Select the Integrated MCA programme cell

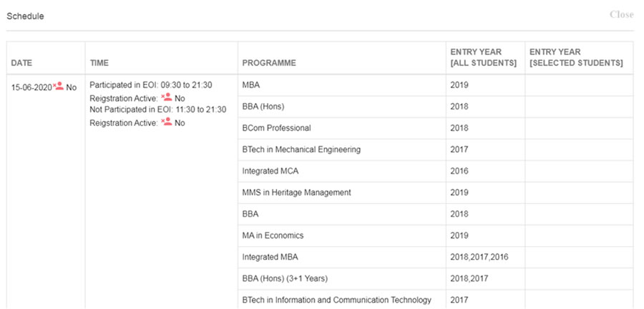point(342,171)
